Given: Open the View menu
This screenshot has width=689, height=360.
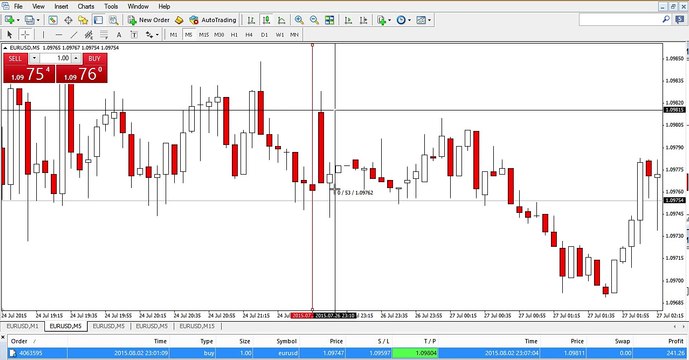Looking at the screenshot, I should pyautogui.click(x=38, y=6).
